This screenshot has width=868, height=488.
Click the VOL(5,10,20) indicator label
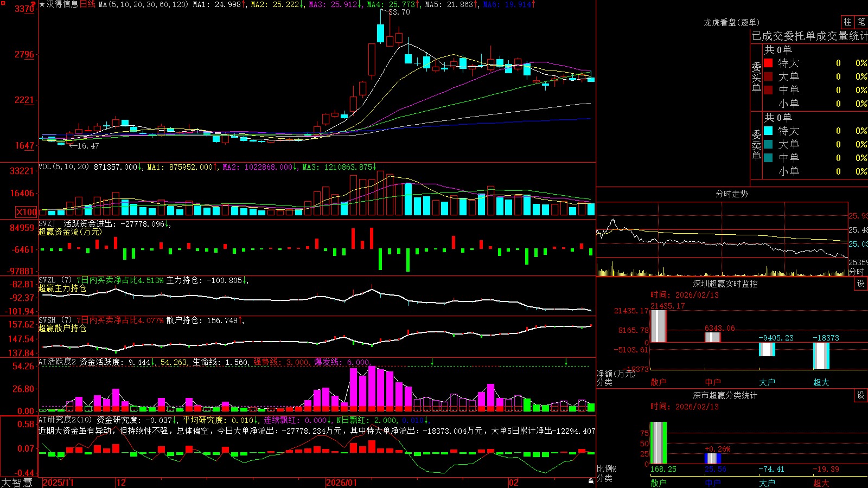point(64,167)
